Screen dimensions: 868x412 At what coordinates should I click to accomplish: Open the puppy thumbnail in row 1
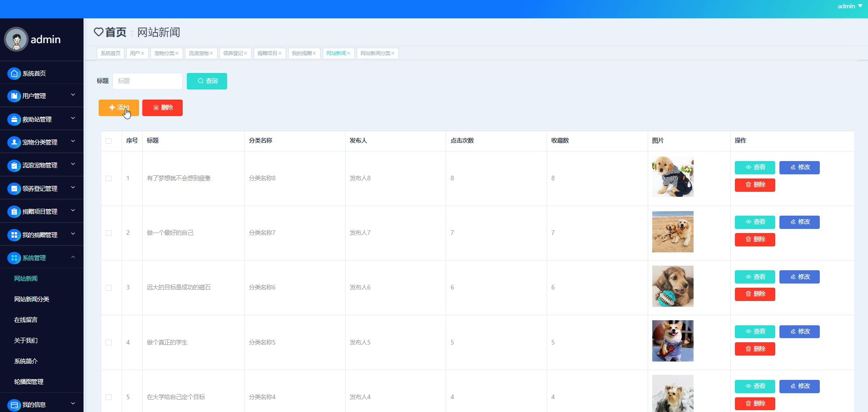(x=673, y=177)
